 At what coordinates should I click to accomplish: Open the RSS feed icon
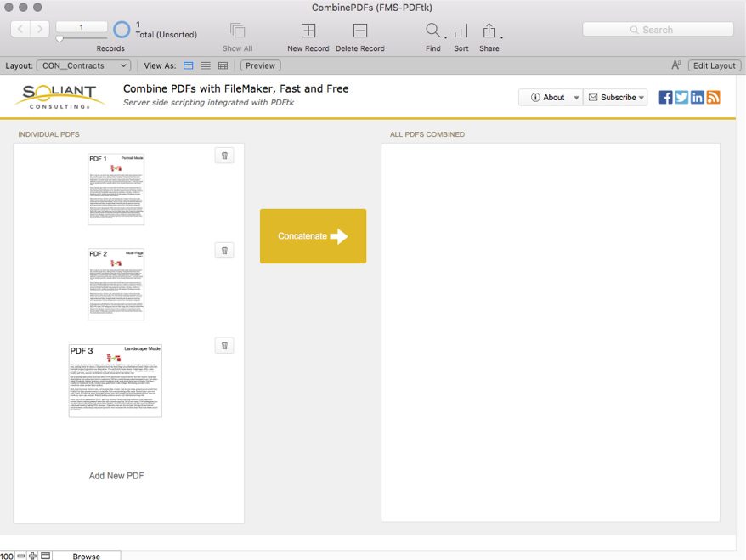[x=713, y=98]
